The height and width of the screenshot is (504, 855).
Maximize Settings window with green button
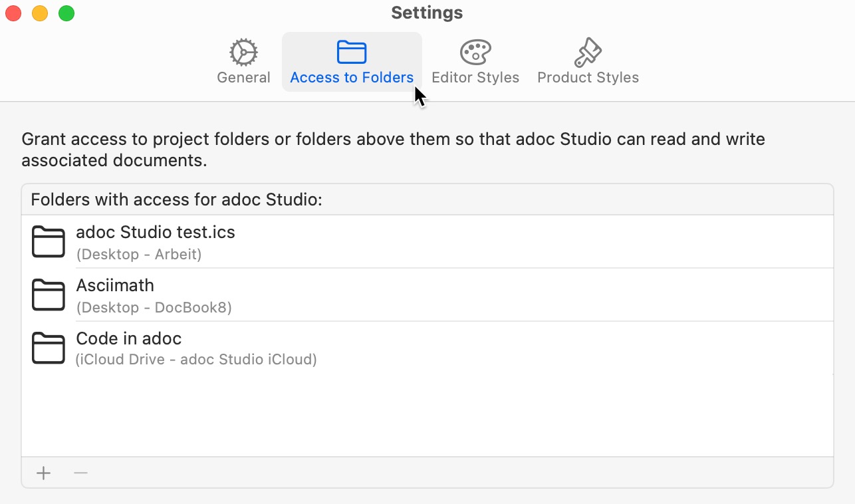(66, 13)
